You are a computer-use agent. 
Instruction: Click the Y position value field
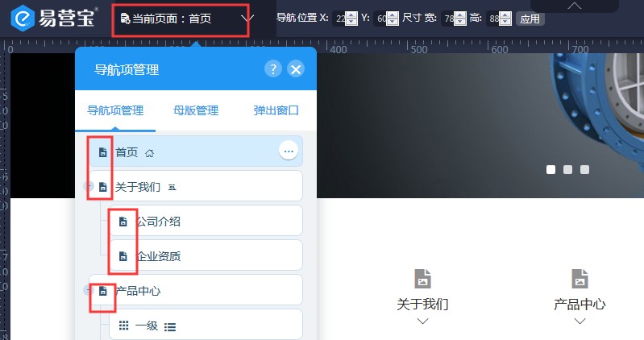380,19
